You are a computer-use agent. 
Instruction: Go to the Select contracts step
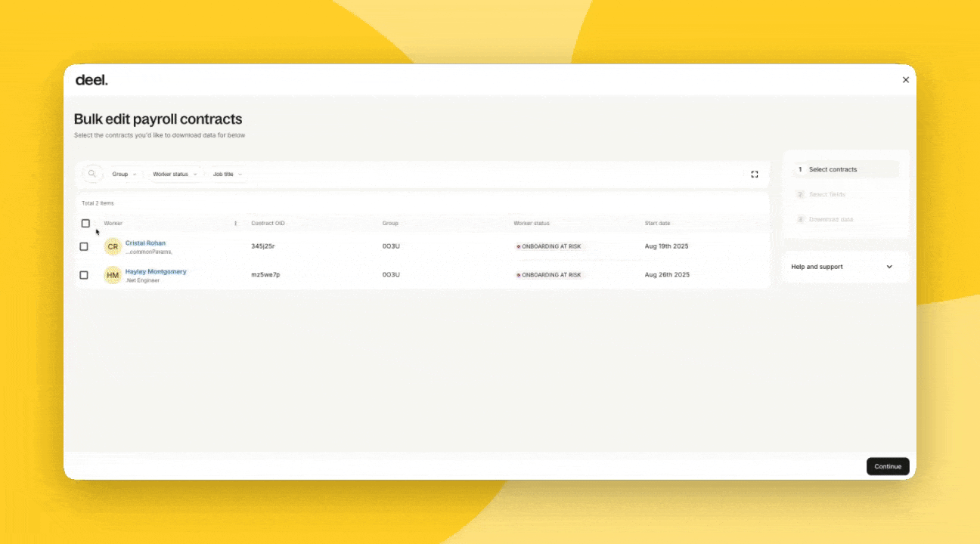(x=833, y=170)
